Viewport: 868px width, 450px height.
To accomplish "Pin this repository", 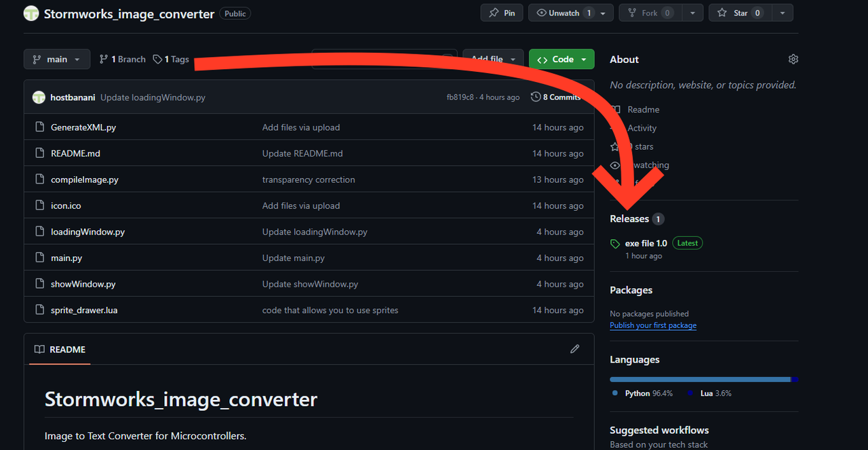I will [502, 13].
